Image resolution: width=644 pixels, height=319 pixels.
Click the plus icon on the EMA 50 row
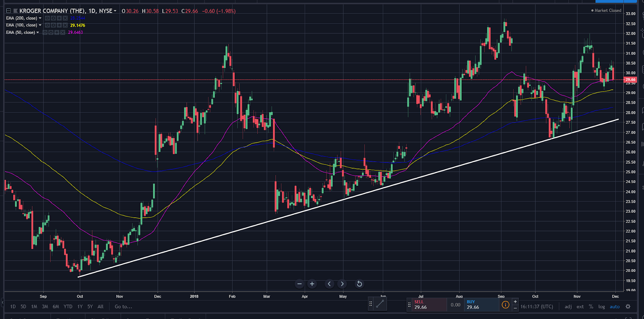pyautogui.click(x=57, y=32)
